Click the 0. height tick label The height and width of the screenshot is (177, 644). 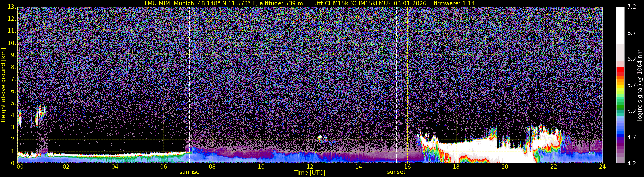coord(13,163)
